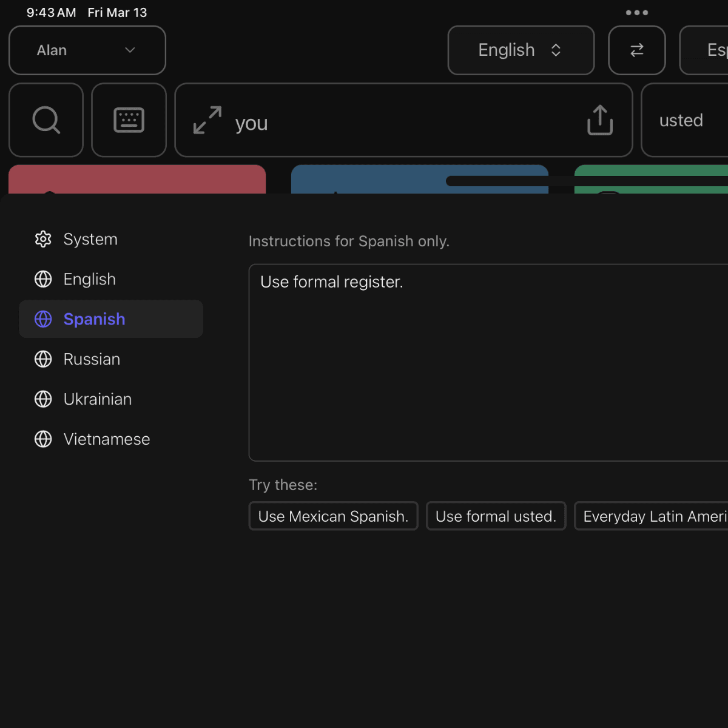The width and height of the screenshot is (728, 728).
Task: Expand translation with the diagonal arrows icon
Action: [x=207, y=120]
